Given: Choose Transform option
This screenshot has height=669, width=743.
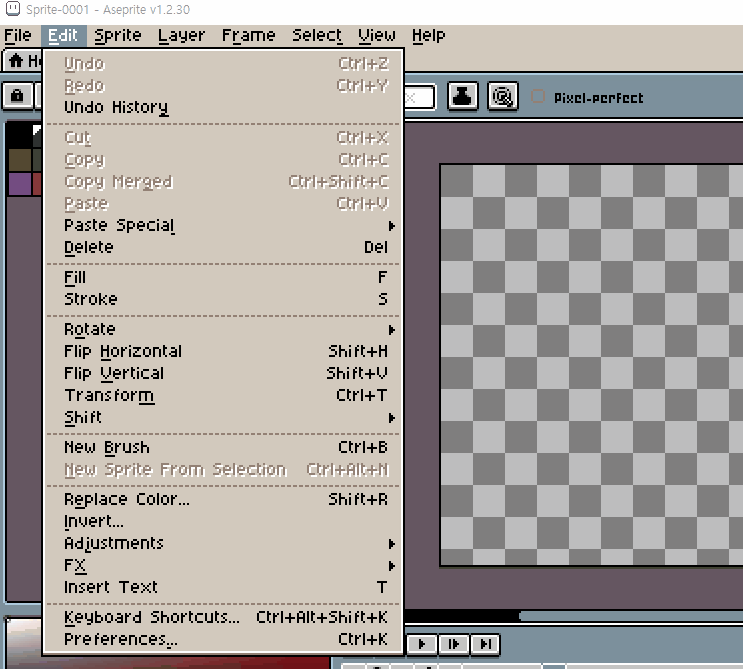Looking at the screenshot, I should click(x=223, y=395).
